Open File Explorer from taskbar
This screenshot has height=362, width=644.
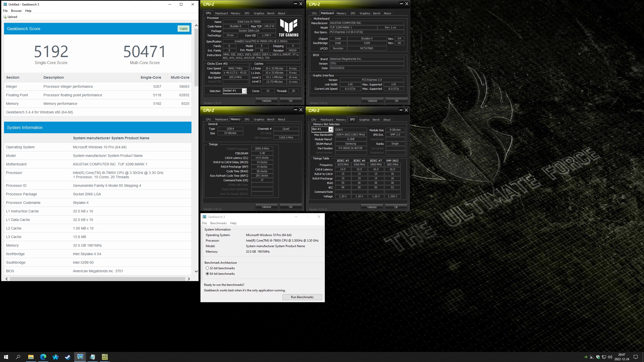31,357
